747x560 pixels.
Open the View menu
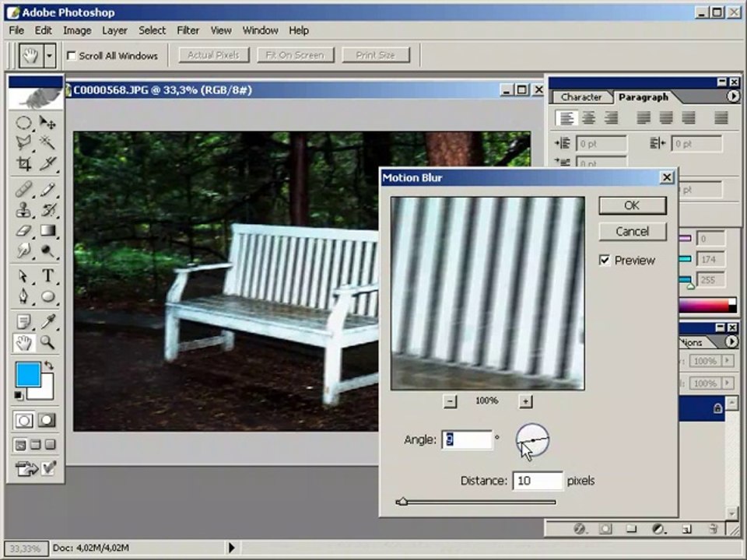(x=221, y=30)
